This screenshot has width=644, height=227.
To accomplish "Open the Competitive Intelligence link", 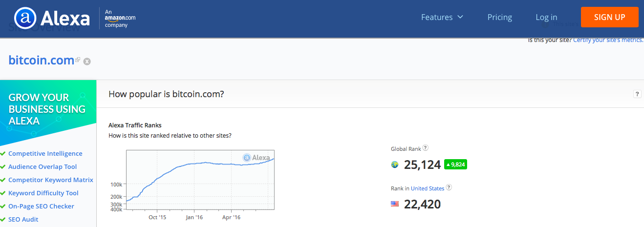I will [x=45, y=153].
